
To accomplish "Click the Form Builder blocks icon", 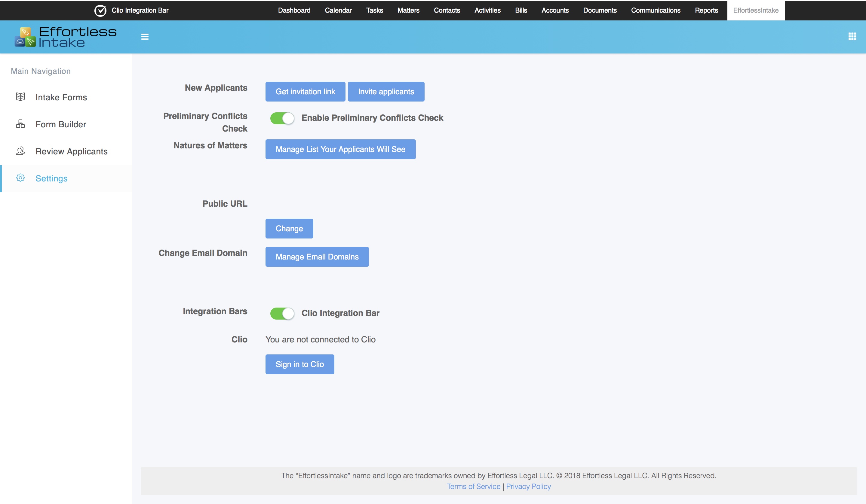I will [x=20, y=124].
